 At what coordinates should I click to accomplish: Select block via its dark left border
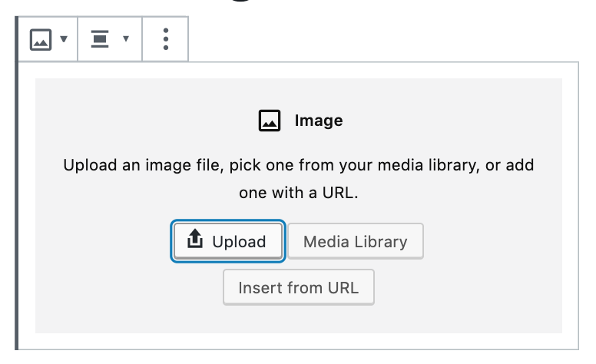coord(16,182)
